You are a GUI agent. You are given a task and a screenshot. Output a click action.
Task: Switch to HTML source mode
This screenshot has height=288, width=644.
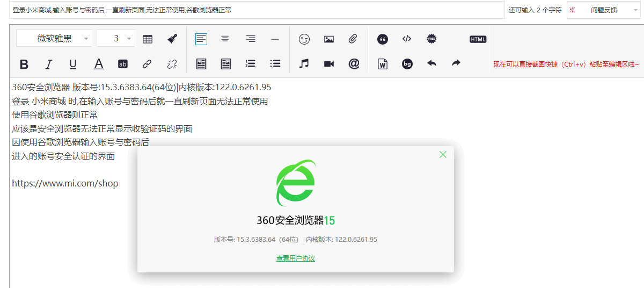[478, 39]
